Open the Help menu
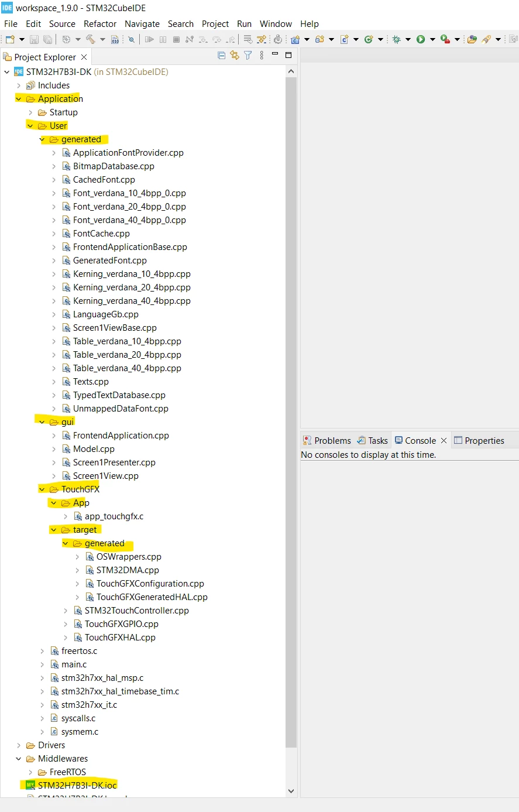519x812 pixels. (310, 24)
